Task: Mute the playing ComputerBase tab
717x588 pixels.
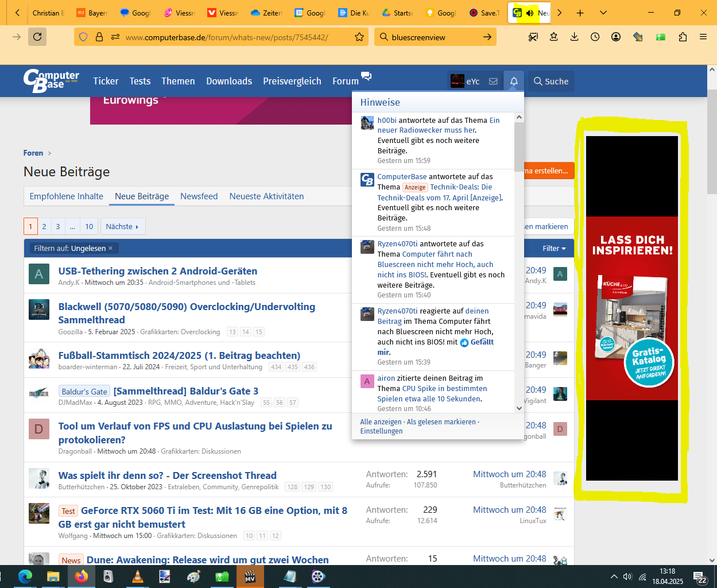Action: click(530, 13)
